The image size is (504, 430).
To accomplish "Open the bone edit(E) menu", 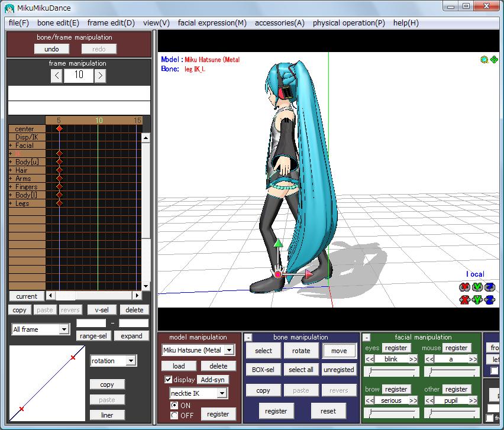I will (x=58, y=23).
